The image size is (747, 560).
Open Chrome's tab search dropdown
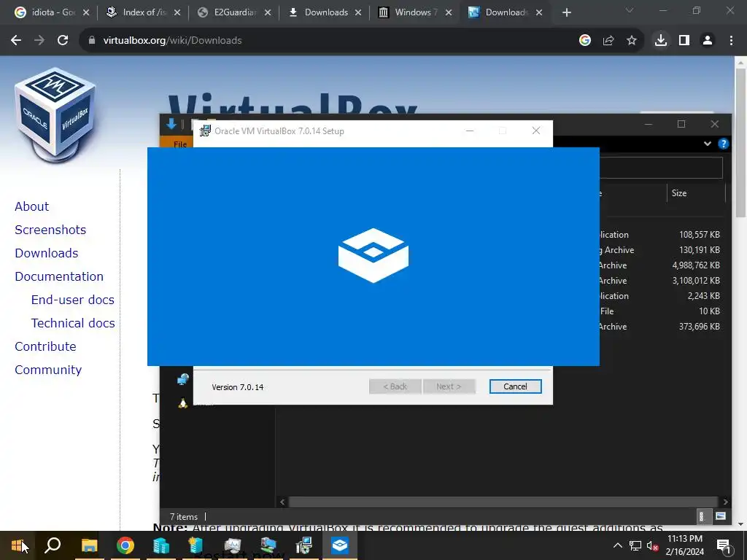pos(630,10)
